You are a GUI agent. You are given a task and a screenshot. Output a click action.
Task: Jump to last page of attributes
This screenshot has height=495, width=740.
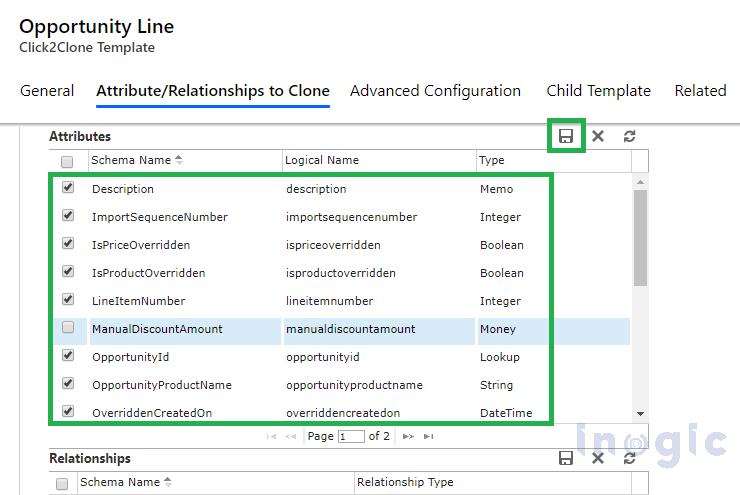click(429, 436)
